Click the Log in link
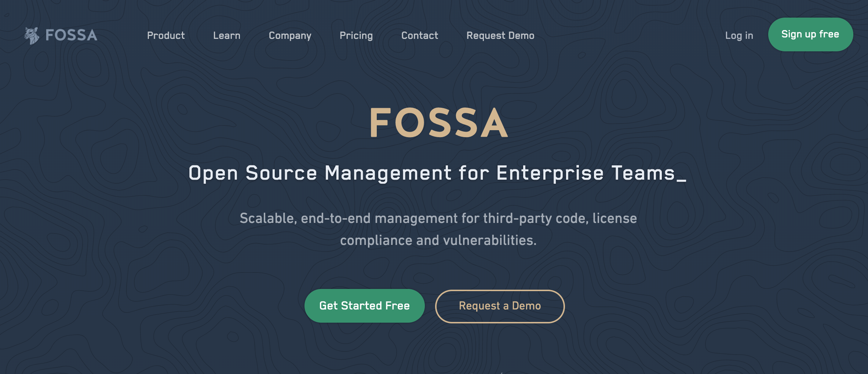 click(739, 35)
